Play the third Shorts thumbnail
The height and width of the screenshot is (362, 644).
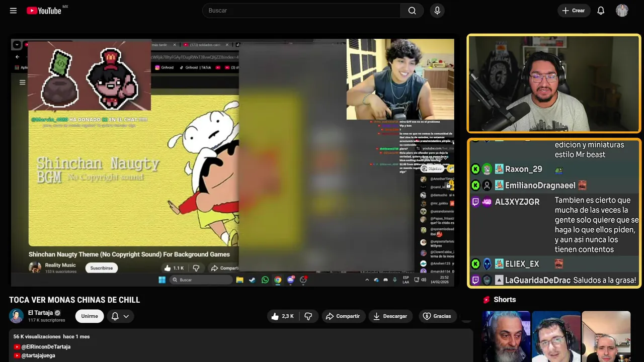click(x=606, y=336)
